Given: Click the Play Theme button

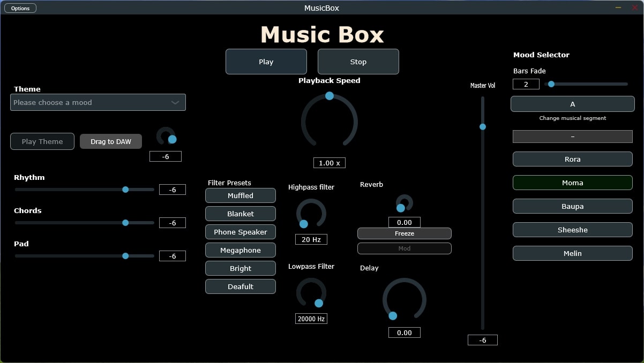Looking at the screenshot, I should (x=42, y=141).
